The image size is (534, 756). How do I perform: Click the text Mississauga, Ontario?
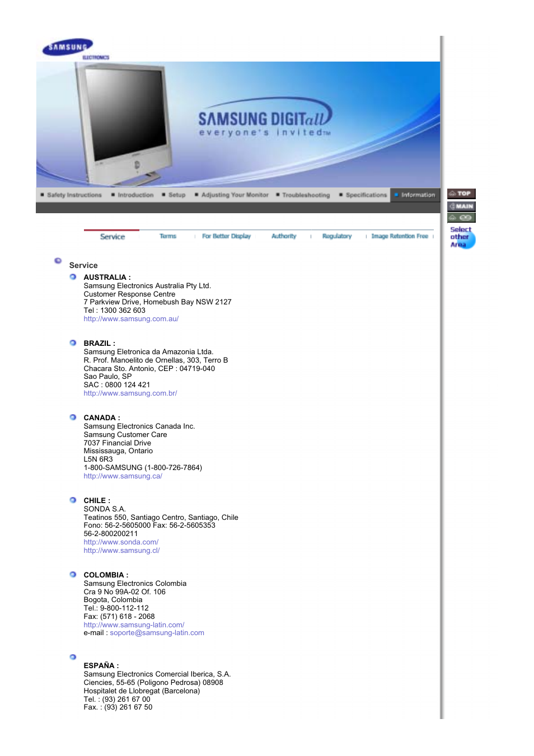pyautogui.click(x=118, y=451)
